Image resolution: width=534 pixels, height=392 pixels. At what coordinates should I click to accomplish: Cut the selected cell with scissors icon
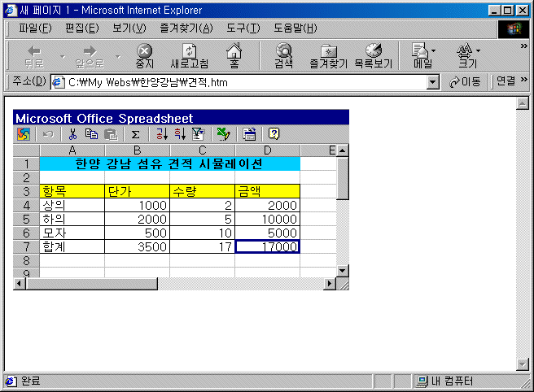coord(72,134)
